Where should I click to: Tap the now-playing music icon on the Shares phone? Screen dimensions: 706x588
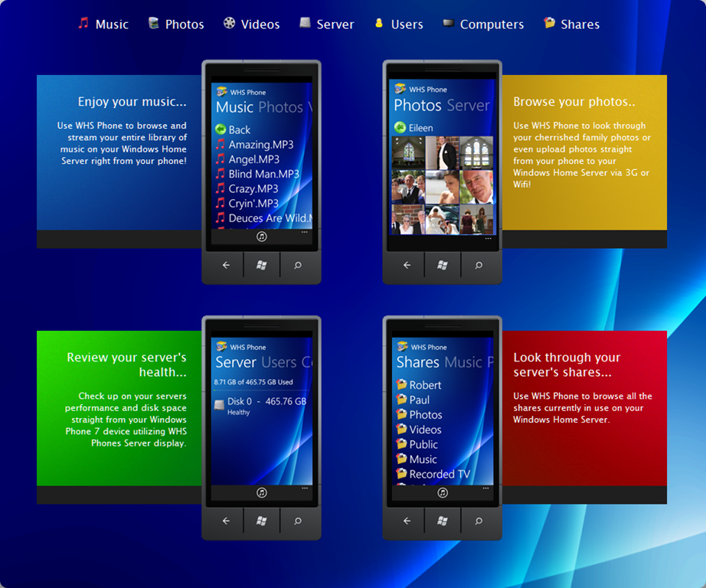pyautogui.click(x=443, y=492)
